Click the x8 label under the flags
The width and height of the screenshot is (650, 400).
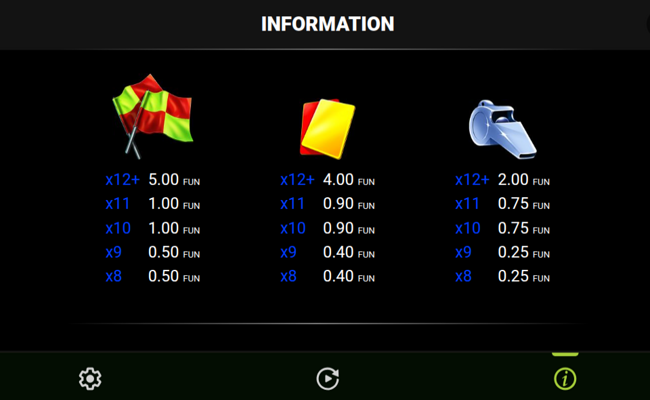[x=114, y=276]
